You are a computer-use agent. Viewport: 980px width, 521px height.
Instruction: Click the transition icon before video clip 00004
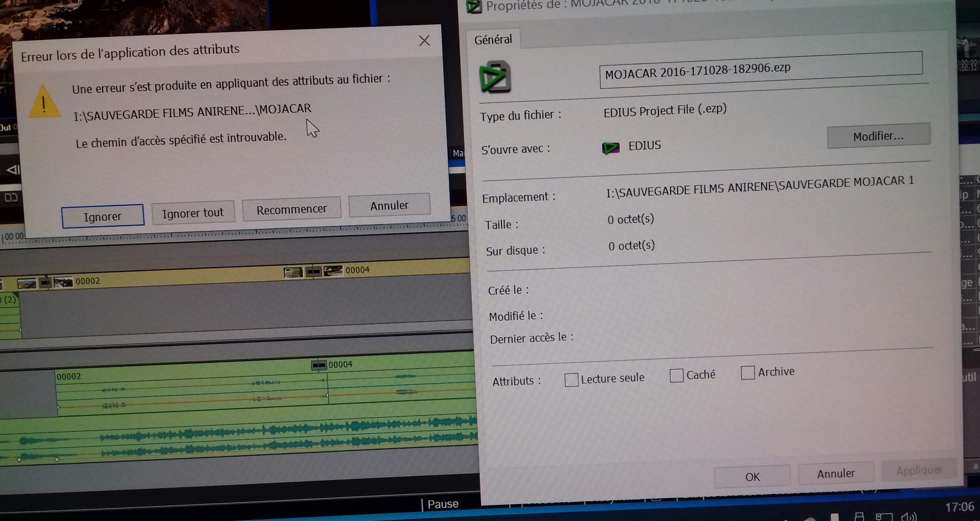(313, 272)
